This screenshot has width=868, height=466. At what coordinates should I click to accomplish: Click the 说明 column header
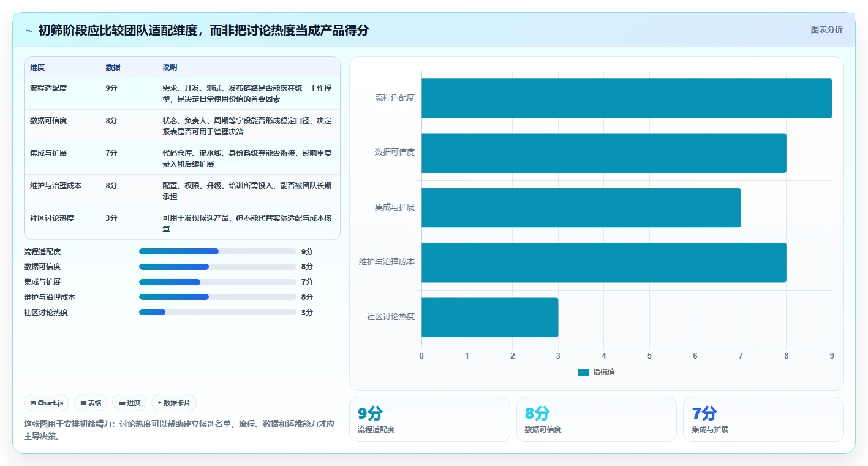(170, 67)
